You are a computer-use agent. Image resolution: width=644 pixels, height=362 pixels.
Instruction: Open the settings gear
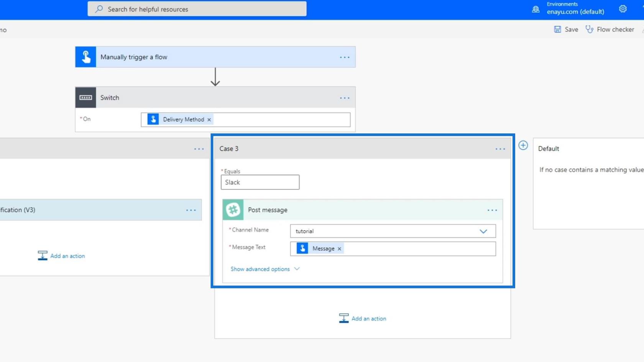coord(623,9)
